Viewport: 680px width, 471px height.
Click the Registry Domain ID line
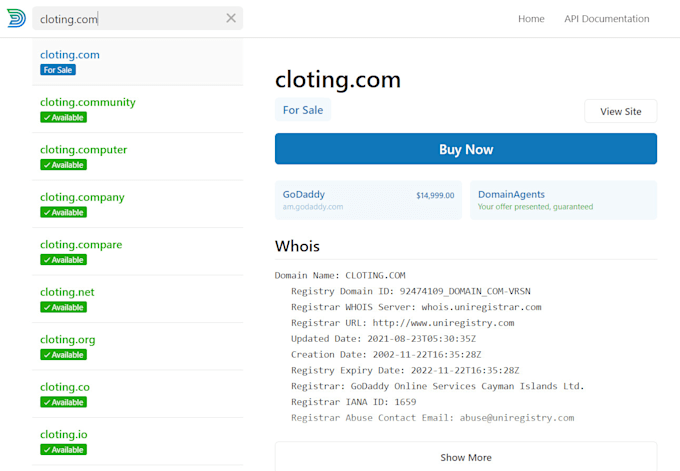click(411, 291)
